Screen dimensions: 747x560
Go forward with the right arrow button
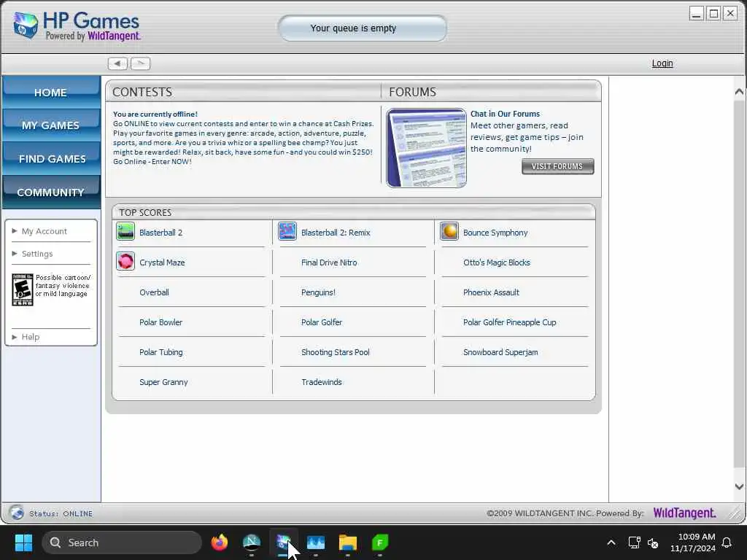141,63
